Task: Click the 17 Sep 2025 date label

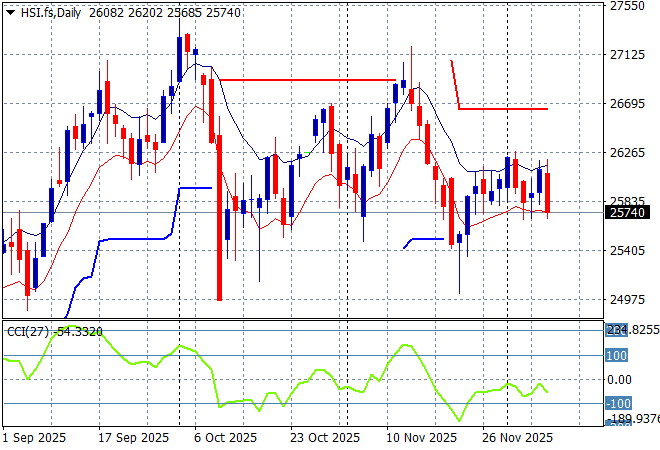Action: click(x=133, y=438)
